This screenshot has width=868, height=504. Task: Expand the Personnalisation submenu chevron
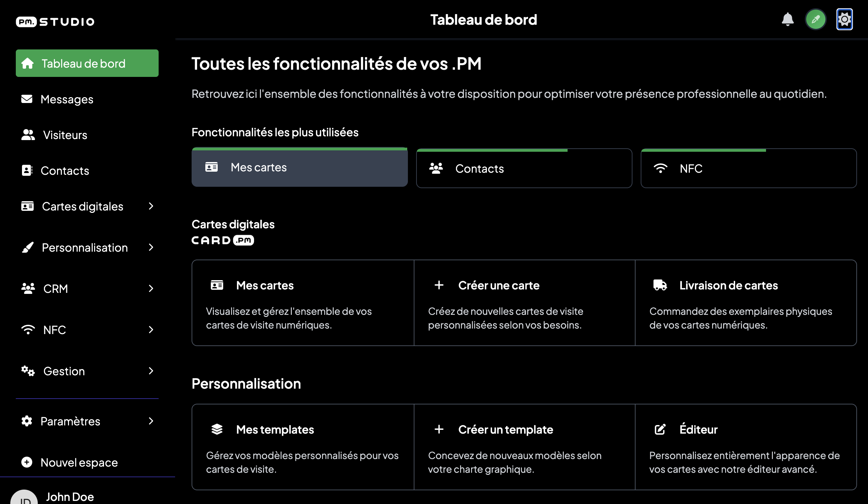click(151, 247)
